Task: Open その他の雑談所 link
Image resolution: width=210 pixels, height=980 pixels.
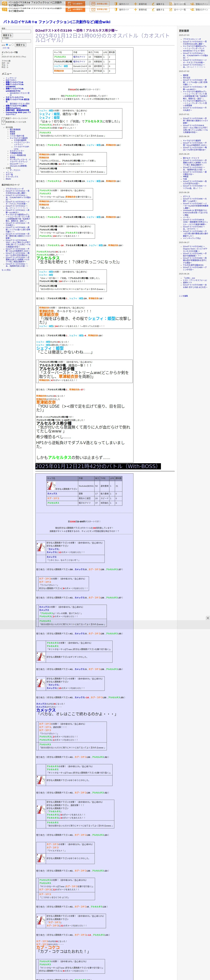Action: click(x=20, y=140)
